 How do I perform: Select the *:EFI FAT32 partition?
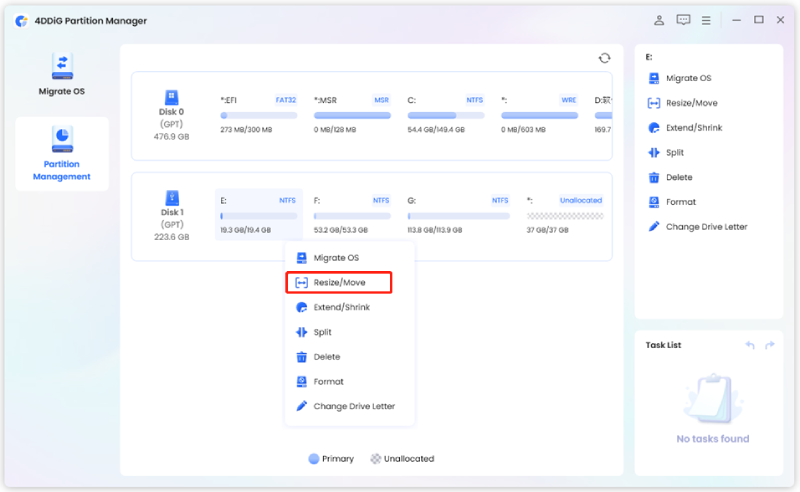coord(259,115)
